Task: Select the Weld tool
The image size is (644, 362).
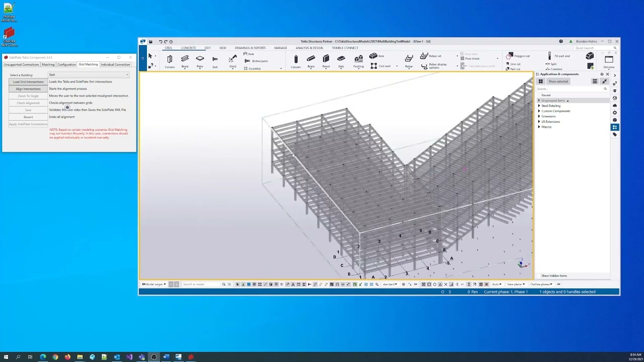Action: (x=232, y=61)
